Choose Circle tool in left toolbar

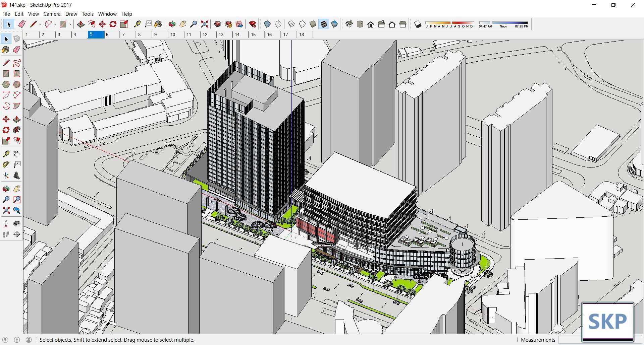(x=6, y=84)
